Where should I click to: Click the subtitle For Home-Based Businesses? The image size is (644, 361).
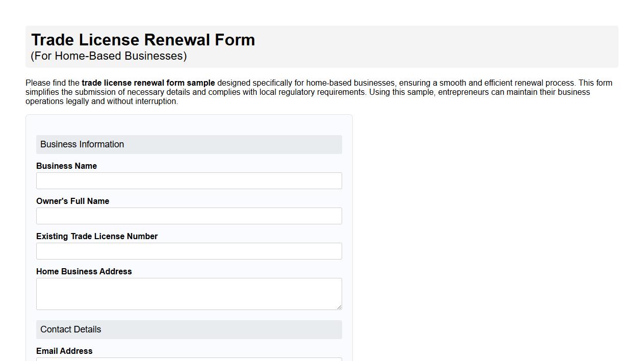pyautogui.click(x=109, y=56)
